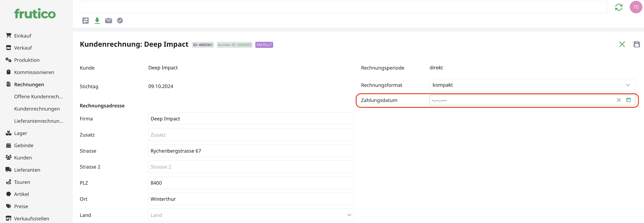
Task: Edit the PLZ field with 8400
Action: [x=251, y=183]
